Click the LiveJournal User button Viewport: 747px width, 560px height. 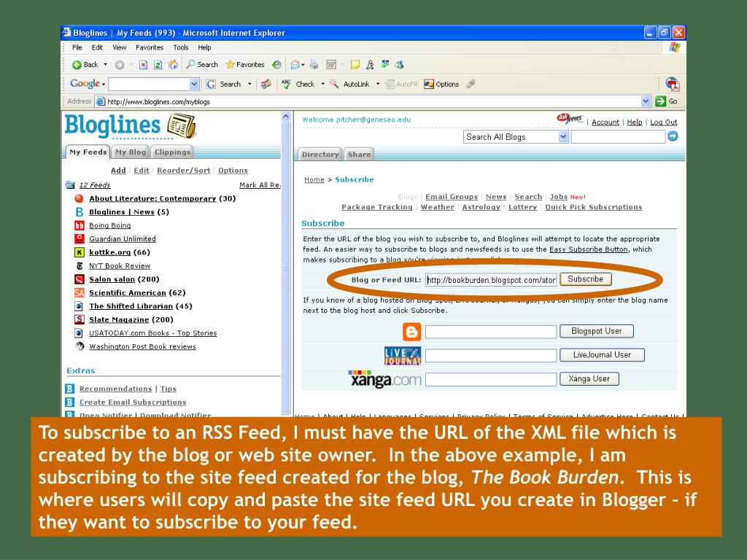coord(602,355)
